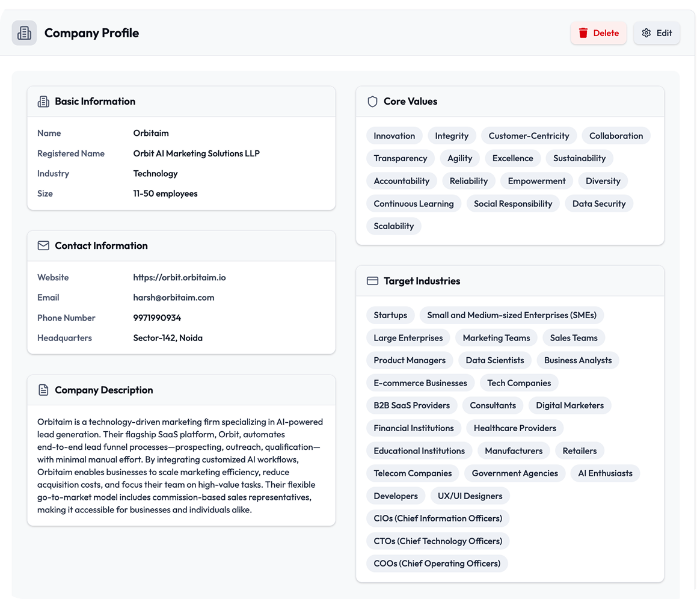
Task: Select the B2B SaaS Providers tag
Action: (x=411, y=405)
